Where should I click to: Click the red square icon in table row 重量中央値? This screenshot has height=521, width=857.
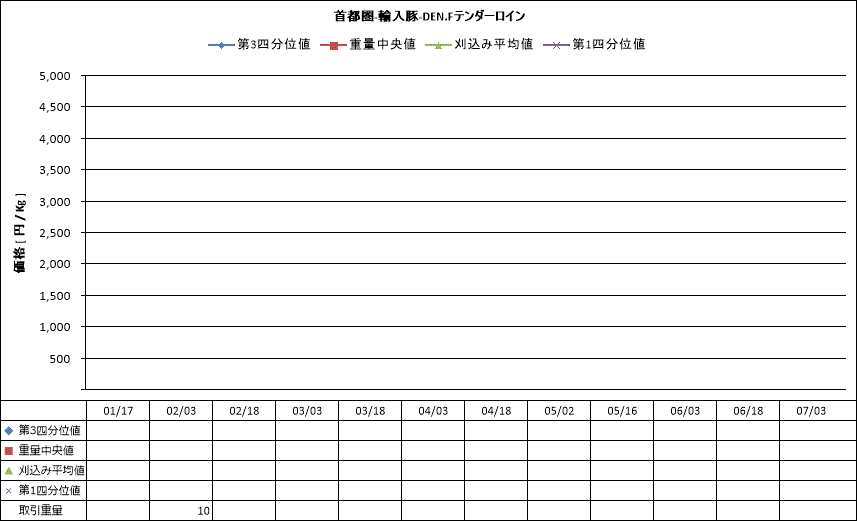tap(9, 451)
